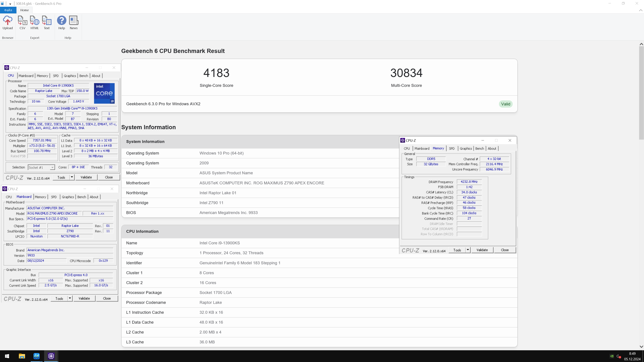Click the taskbar clock and date
Viewport: 644px width, 362px height.
(632, 356)
